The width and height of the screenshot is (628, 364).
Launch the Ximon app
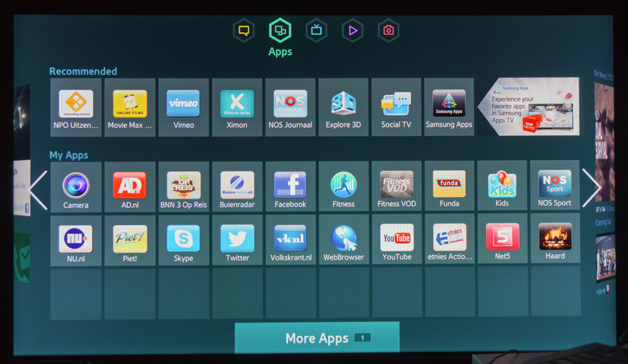click(237, 107)
